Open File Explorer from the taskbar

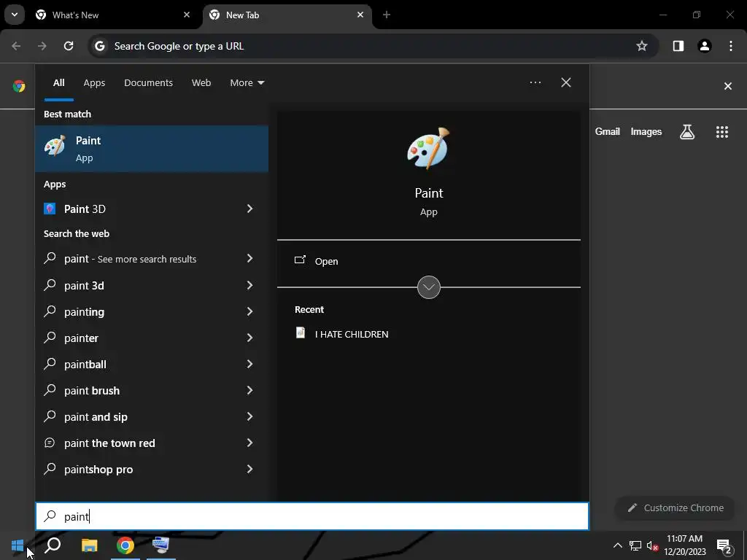pyautogui.click(x=89, y=545)
